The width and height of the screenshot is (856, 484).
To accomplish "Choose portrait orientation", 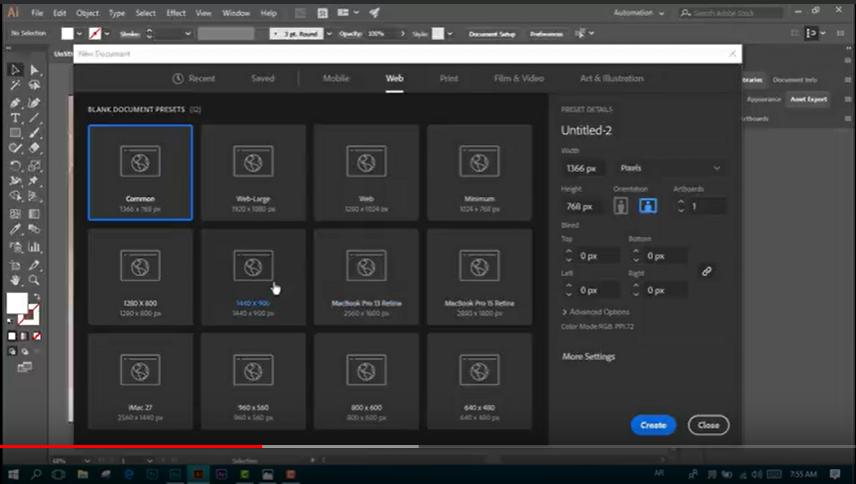I will [621, 206].
